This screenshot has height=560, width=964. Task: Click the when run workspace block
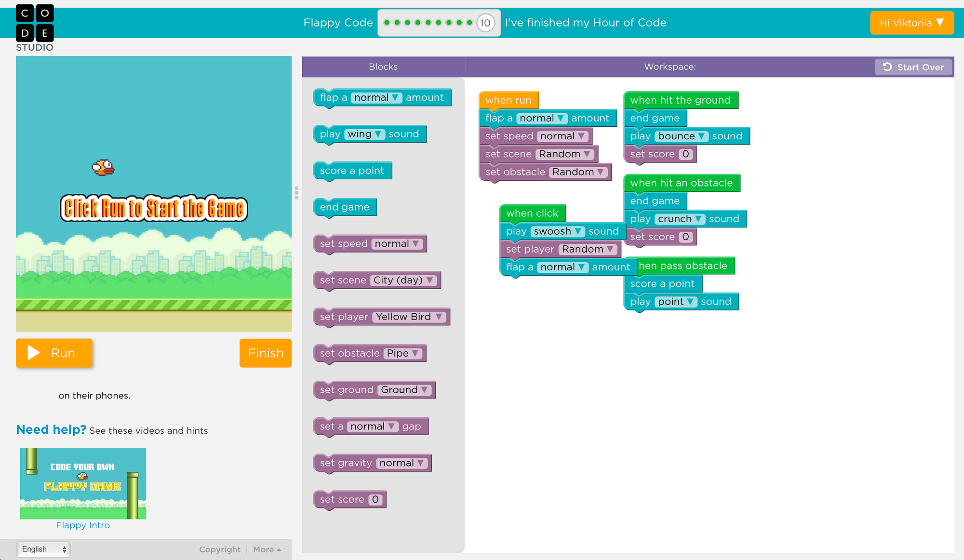(508, 100)
